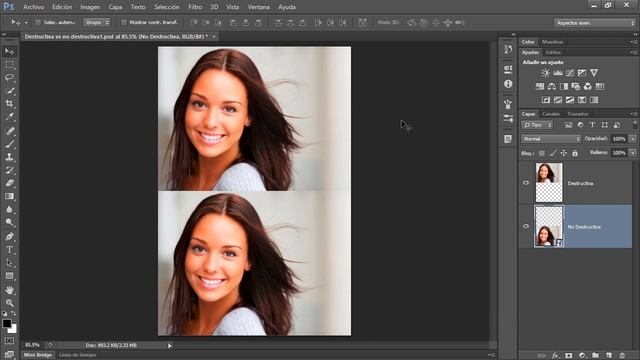Open the Aspectos esen. workspace dropdown

tap(595, 23)
